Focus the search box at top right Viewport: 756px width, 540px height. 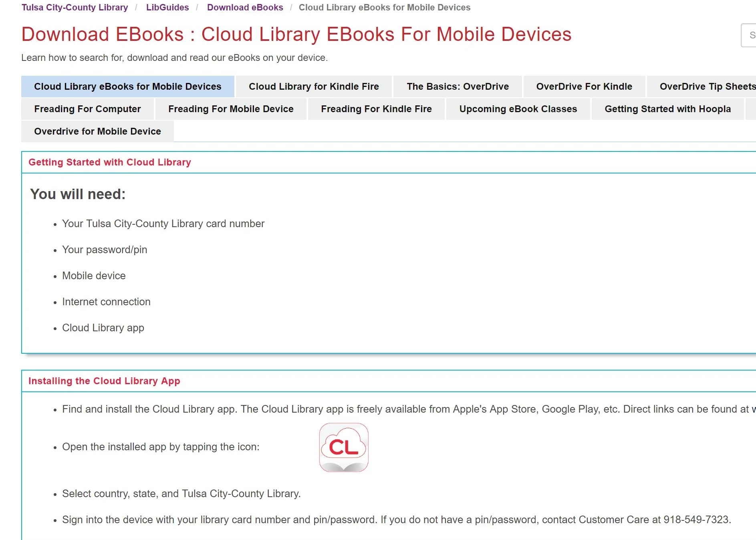tap(748, 35)
